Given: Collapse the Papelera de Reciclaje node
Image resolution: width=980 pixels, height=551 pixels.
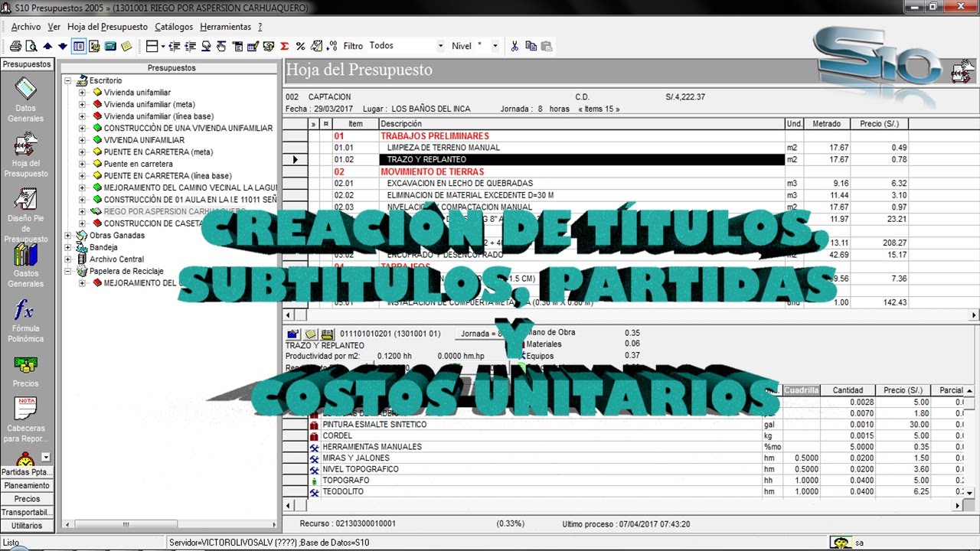Looking at the screenshot, I should pyautogui.click(x=67, y=271).
